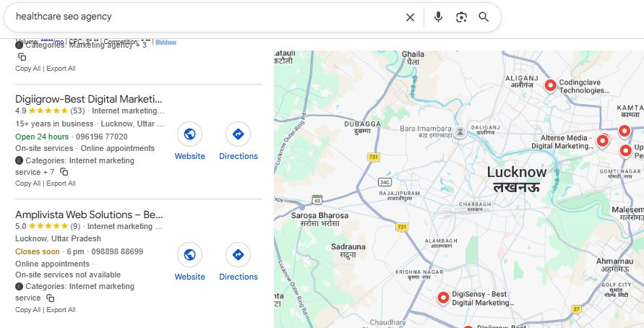The width and height of the screenshot is (644, 328).
Task: Click the ALIGANJ area label on map
Action: [522, 82]
